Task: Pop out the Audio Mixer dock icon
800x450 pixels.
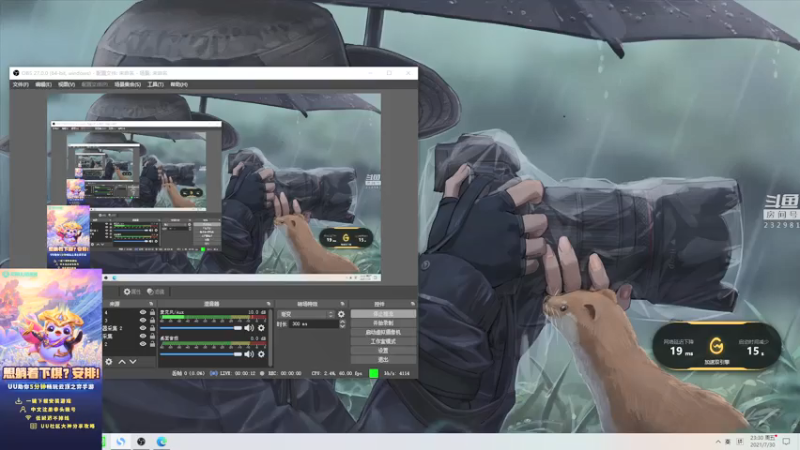Action: click(x=268, y=304)
